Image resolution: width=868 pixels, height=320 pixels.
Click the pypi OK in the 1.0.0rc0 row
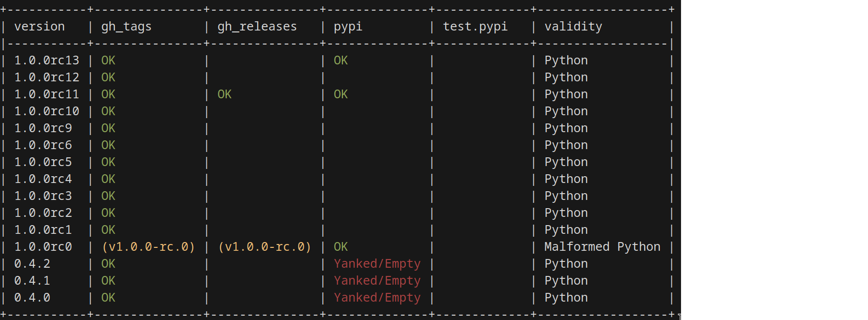(x=341, y=247)
